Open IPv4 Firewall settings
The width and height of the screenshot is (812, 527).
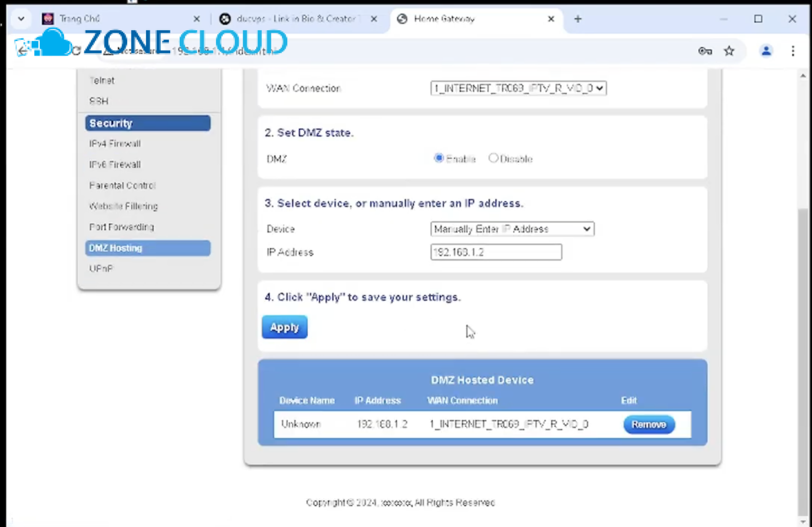point(115,144)
